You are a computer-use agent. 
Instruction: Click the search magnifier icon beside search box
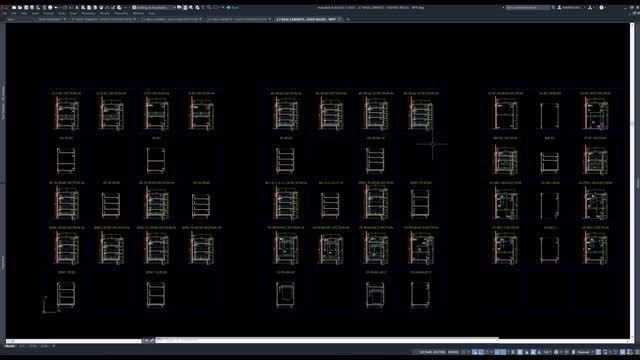click(553, 7)
